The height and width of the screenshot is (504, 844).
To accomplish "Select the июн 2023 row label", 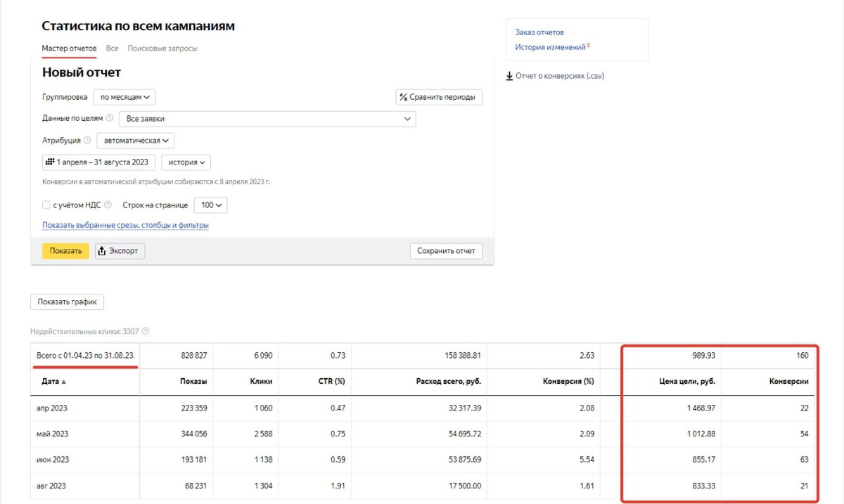I will (53, 460).
